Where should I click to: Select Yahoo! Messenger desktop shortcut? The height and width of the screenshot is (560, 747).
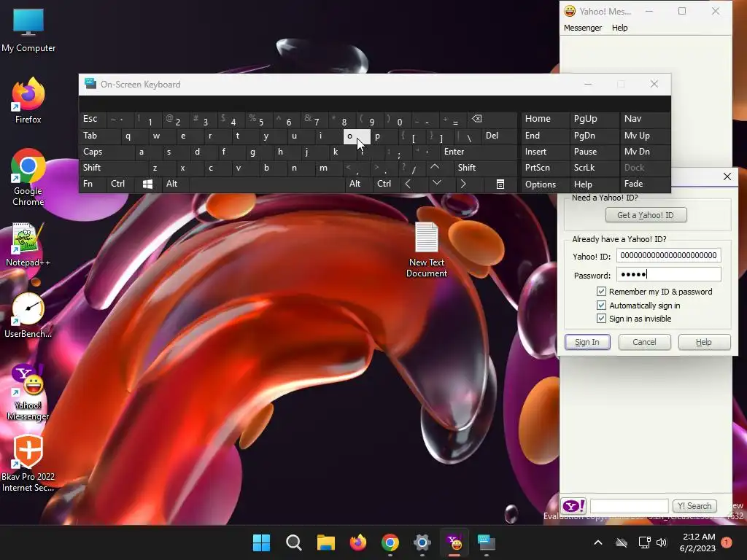tap(28, 392)
